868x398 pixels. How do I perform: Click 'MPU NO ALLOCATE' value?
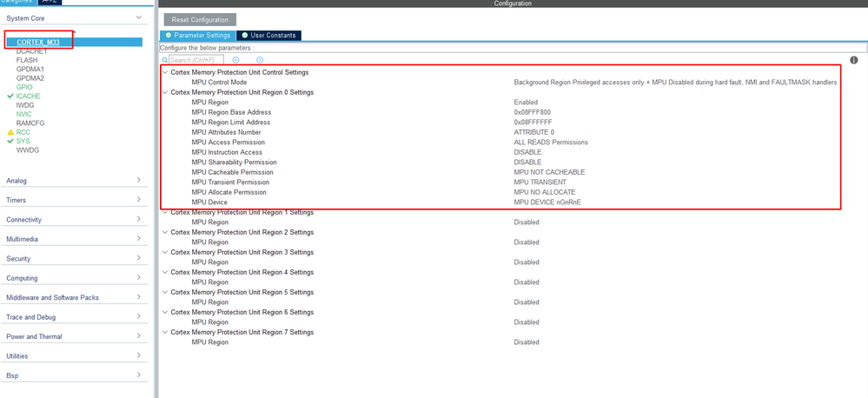coord(545,191)
